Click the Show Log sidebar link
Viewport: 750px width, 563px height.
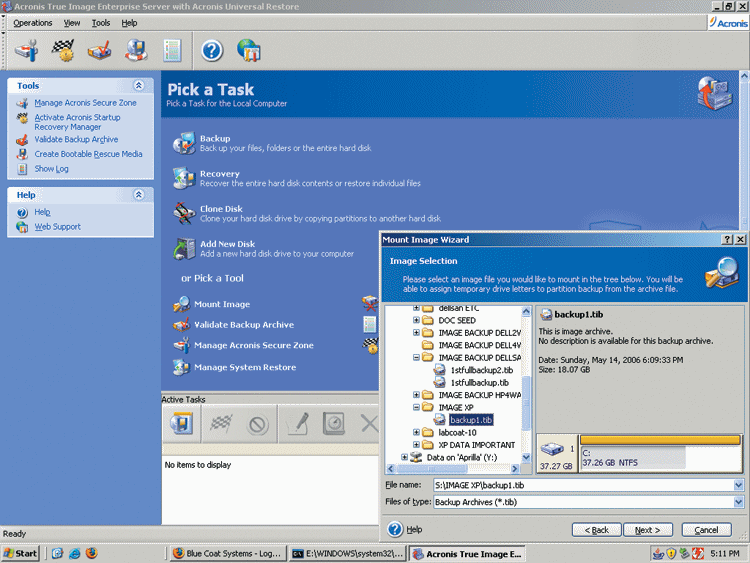[51, 169]
